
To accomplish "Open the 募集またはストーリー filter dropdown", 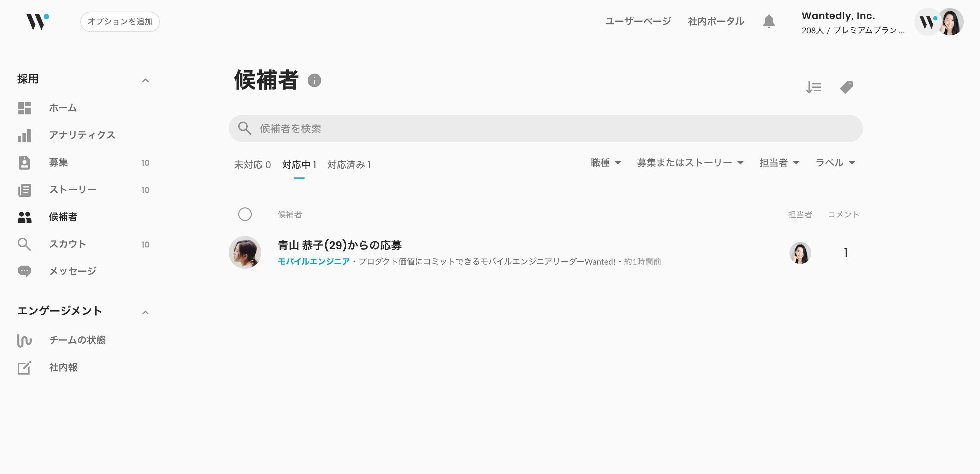I will [690, 163].
